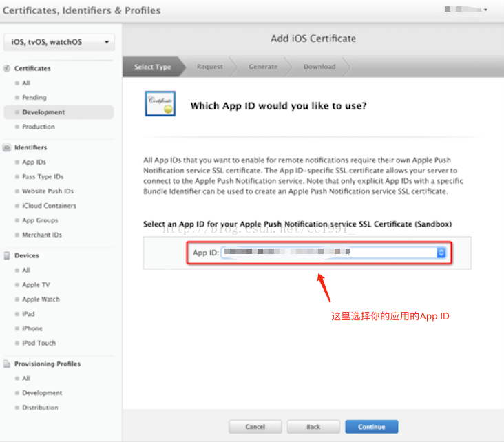Click the Provisioning Profiles section header

pyautogui.click(x=48, y=364)
